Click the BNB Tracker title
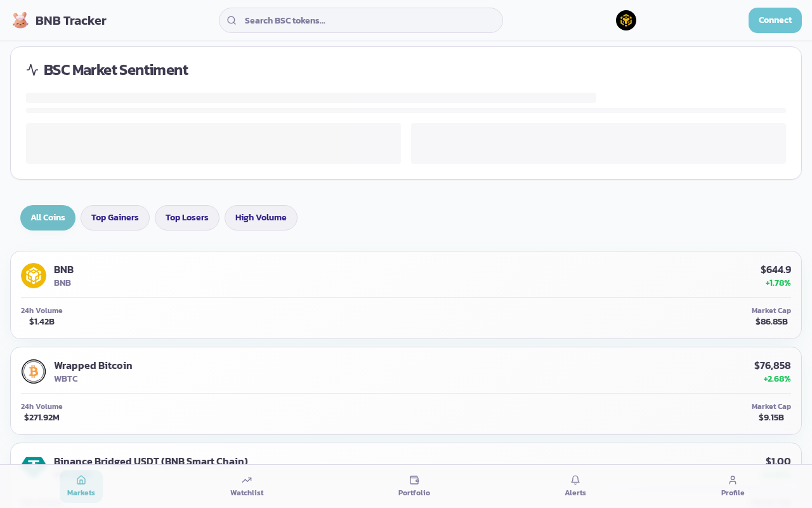Viewport: 812px width, 508px height. (71, 20)
